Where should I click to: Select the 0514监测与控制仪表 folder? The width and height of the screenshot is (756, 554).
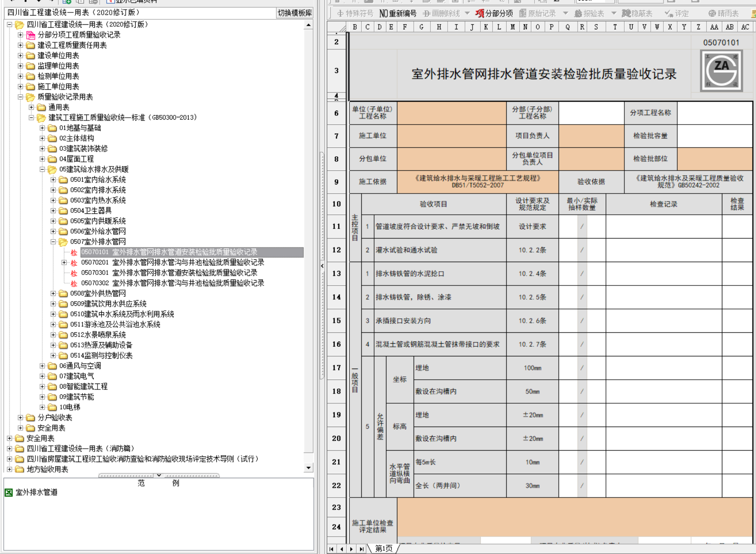(101, 356)
